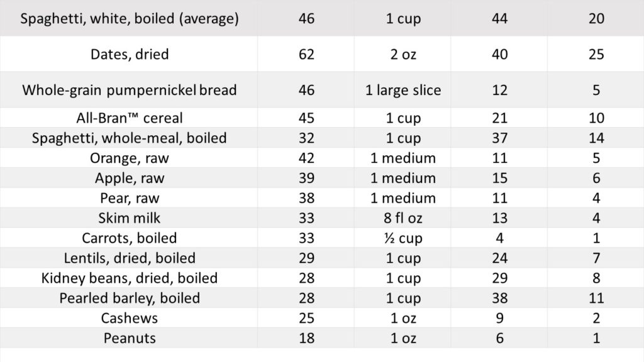Click the 'Spaghetti, white, boiled (average)' cell

pyautogui.click(x=130, y=19)
